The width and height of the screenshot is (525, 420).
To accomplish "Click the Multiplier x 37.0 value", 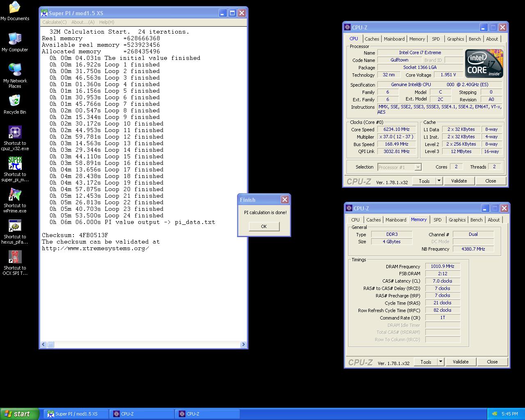I will (397, 137).
